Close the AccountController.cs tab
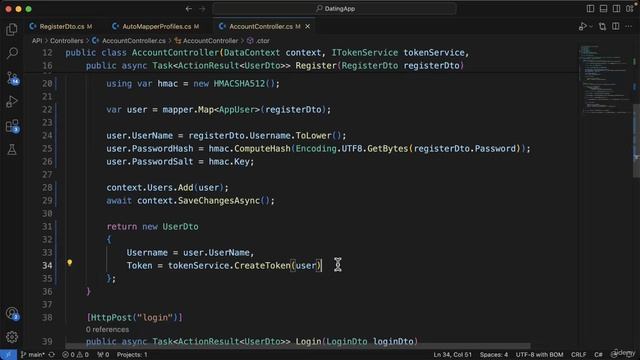This screenshot has height=360, width=640. click(307, 27)
